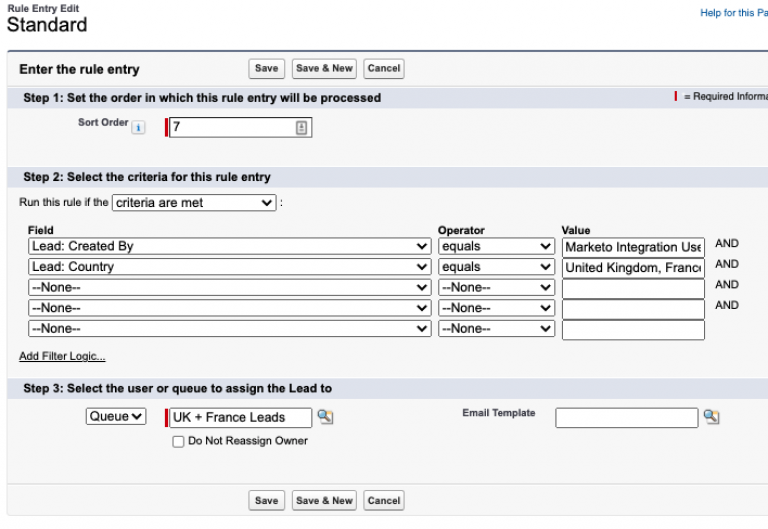
Task: Click the stepper icon inside Sort Order field
Action: [x=301, y=127]
